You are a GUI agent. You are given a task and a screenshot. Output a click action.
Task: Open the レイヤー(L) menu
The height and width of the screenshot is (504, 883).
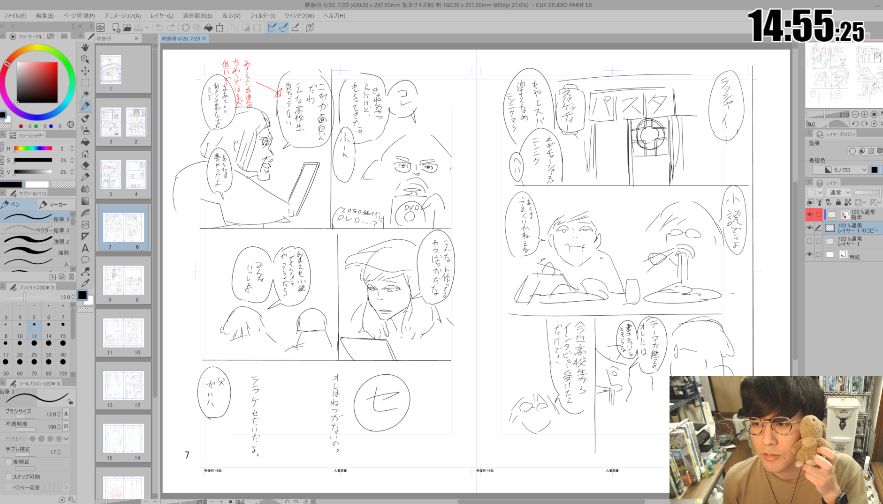point(162,16)
